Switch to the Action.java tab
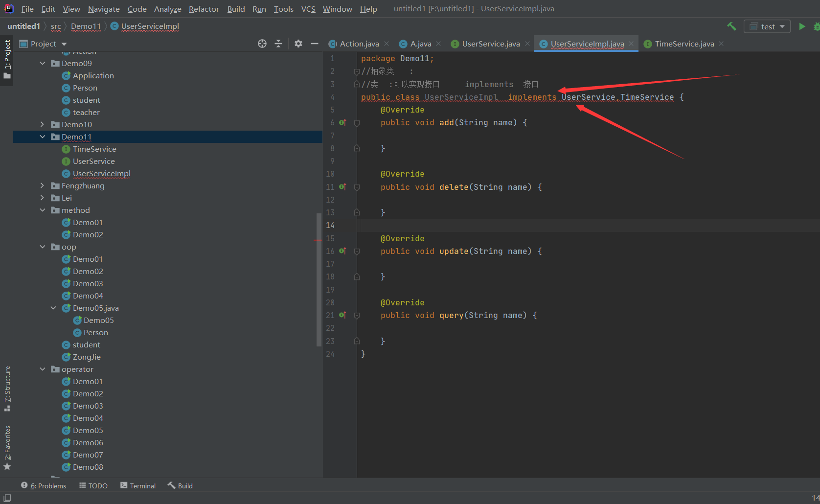This screenshot has height=504, width=820. point(359,44)
